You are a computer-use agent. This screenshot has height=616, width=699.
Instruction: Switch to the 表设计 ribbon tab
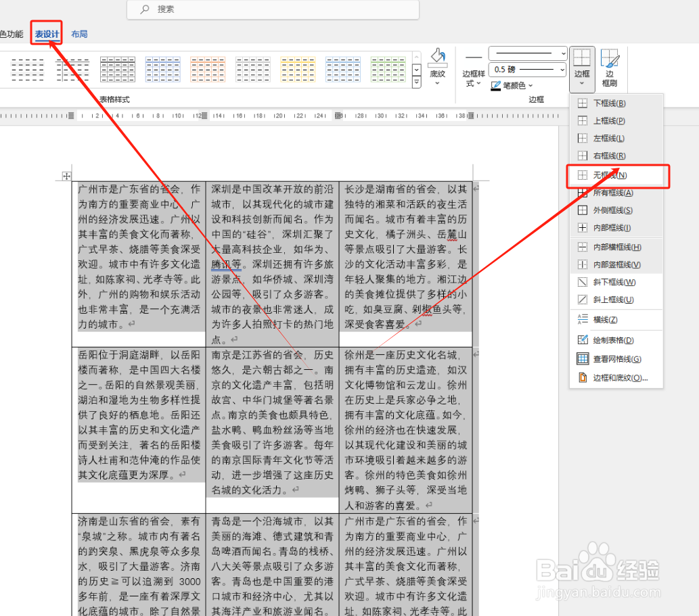point(45,33)
